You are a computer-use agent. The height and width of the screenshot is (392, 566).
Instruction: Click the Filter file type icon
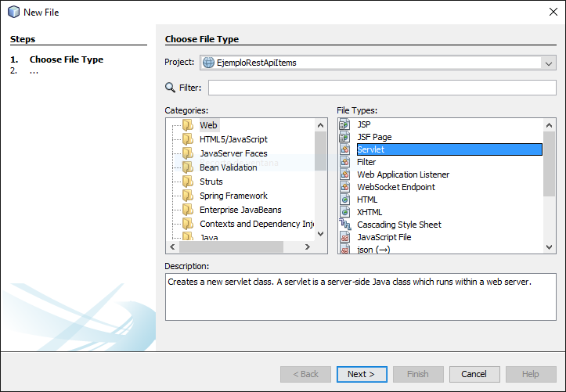(x=344, y=162)
